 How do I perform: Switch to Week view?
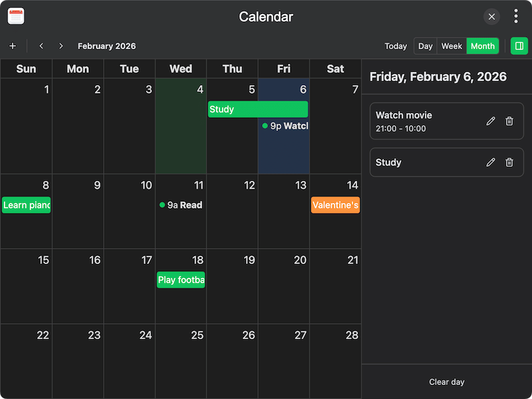click(452, 46)
